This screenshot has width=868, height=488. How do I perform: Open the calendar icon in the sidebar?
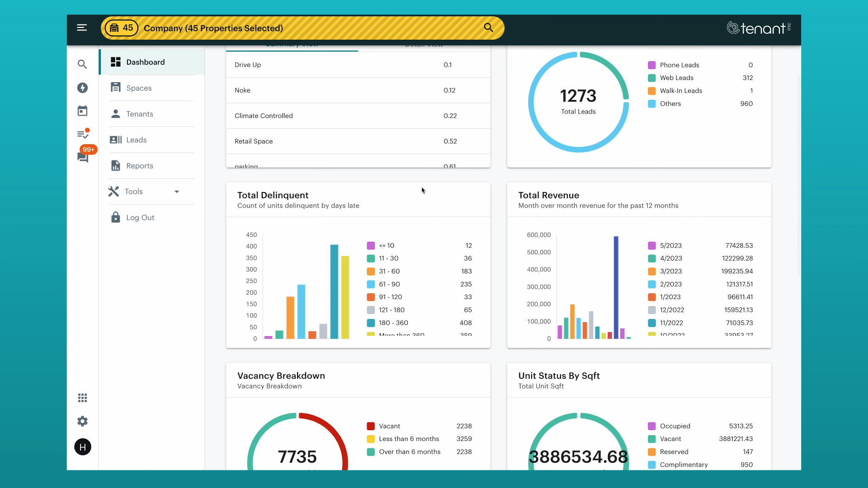pyautogui.click(x=82, y=111)
